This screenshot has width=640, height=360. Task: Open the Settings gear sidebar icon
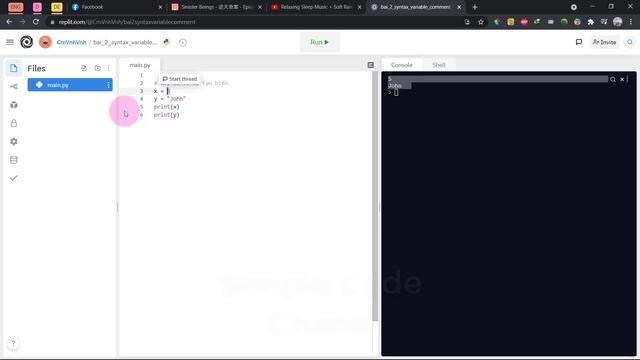tap(13, 142)
